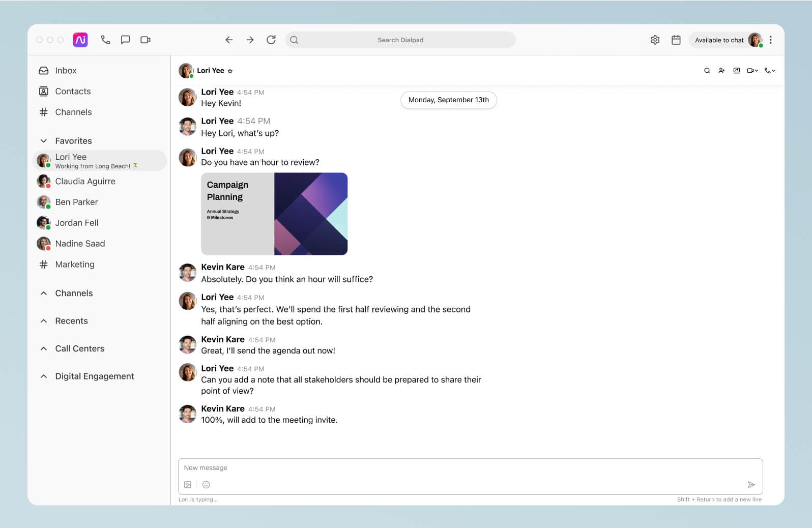Image resolution: width=812 pixels, height=528 pixels.
Task: Start a new message from top toolbar
Action: point(125,40)
